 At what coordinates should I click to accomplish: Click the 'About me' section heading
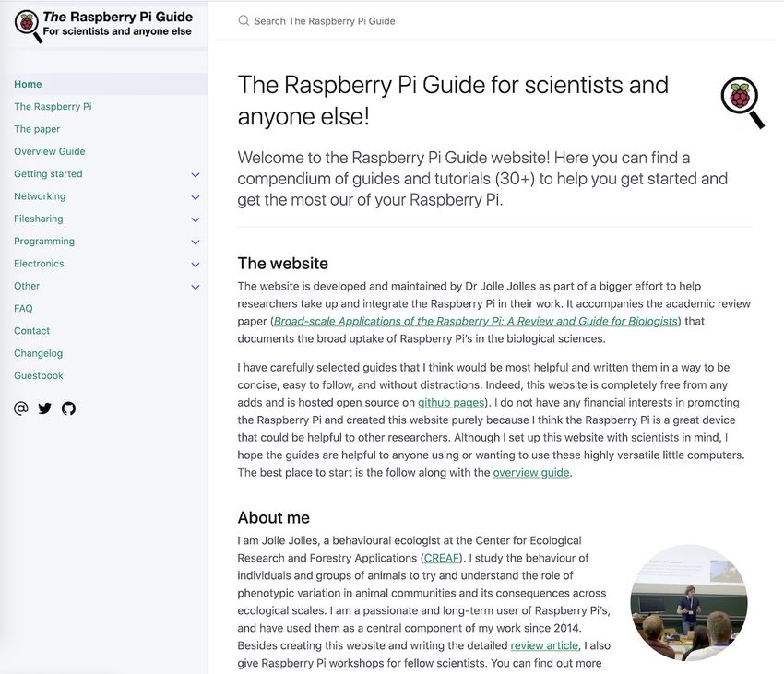click(274, 517)
